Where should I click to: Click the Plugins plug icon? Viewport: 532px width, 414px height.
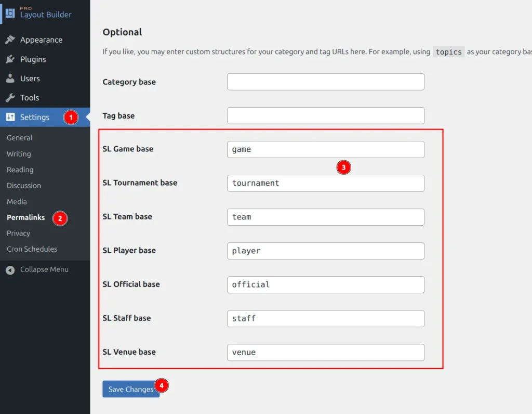10,59
